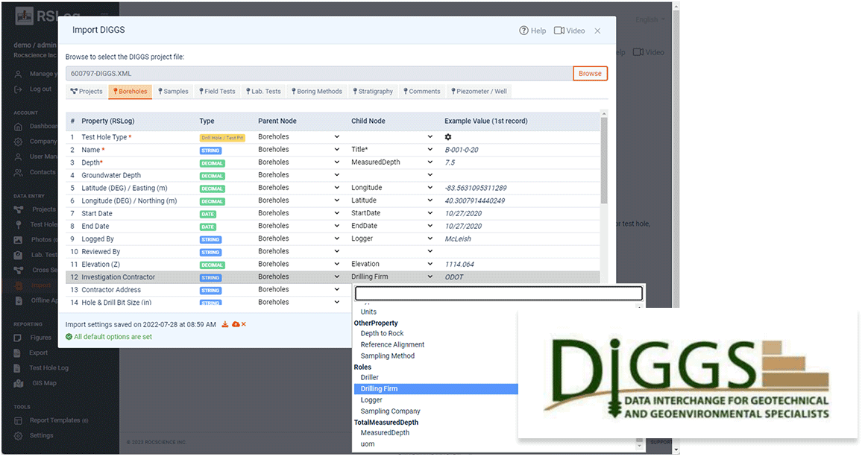Click the property table vertical scrollbar
868x474 pixels.
click(604, 160)
